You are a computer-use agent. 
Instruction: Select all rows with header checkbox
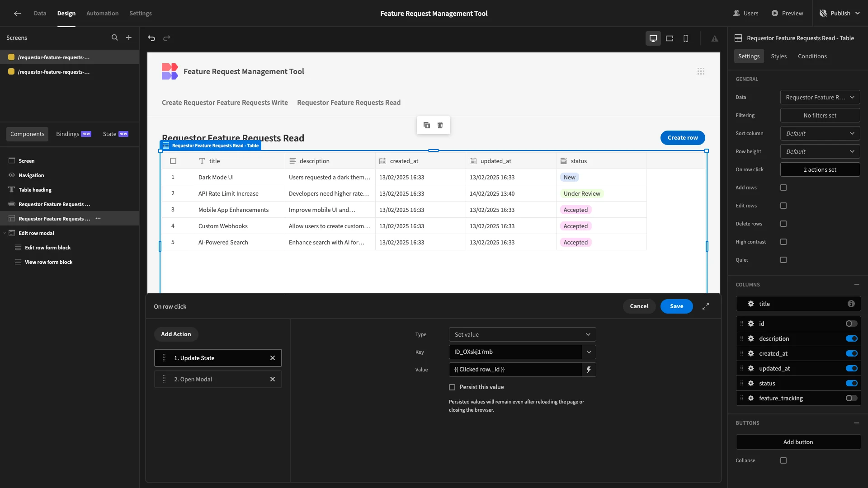(x=173, y=161)
